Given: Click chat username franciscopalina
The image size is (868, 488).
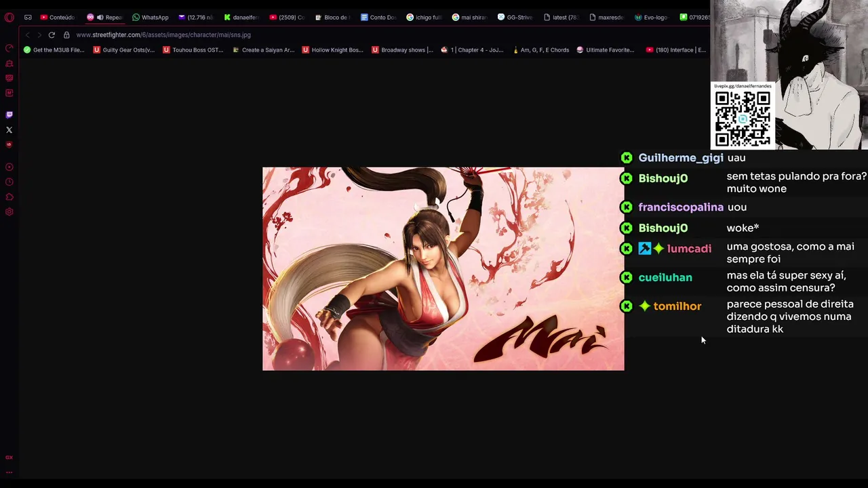Looking at the screenshot, I should coord(681,207).
